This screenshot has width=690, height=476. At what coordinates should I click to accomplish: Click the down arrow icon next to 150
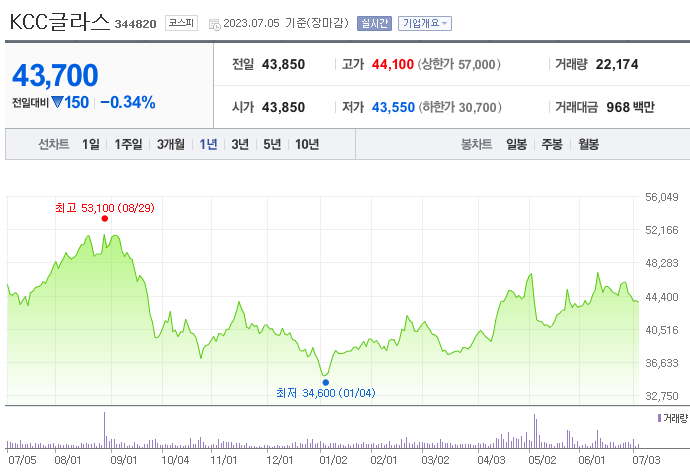pyautogui.click(x=57, y=102)
